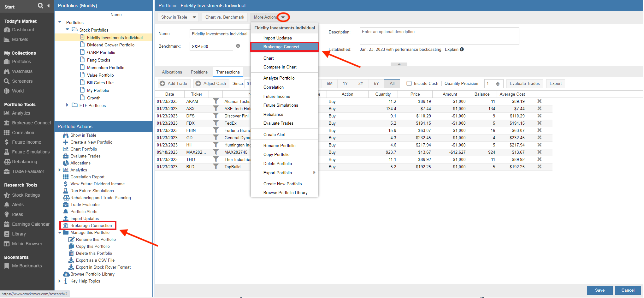Click the Evaluate Trades toolbar button
The image size is (644, 298).
[524, 83]
